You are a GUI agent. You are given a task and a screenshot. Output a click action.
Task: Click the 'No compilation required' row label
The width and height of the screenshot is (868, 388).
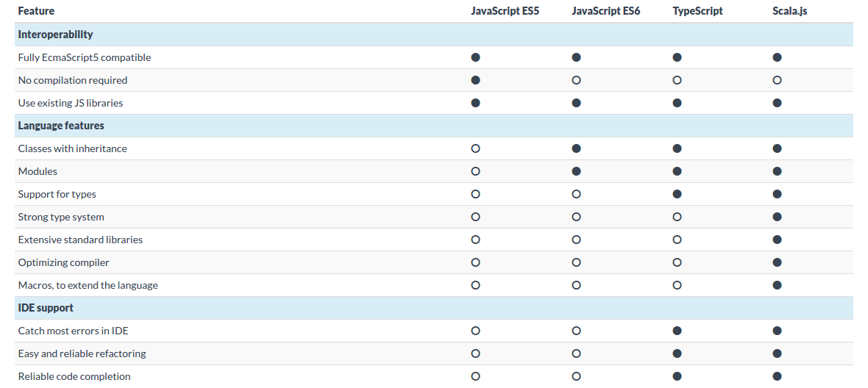click(73, 80)
